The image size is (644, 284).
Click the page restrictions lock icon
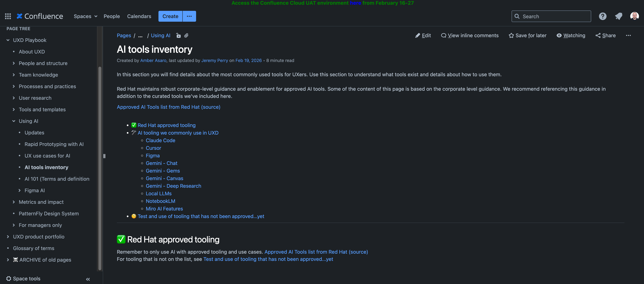coord(178,35)
